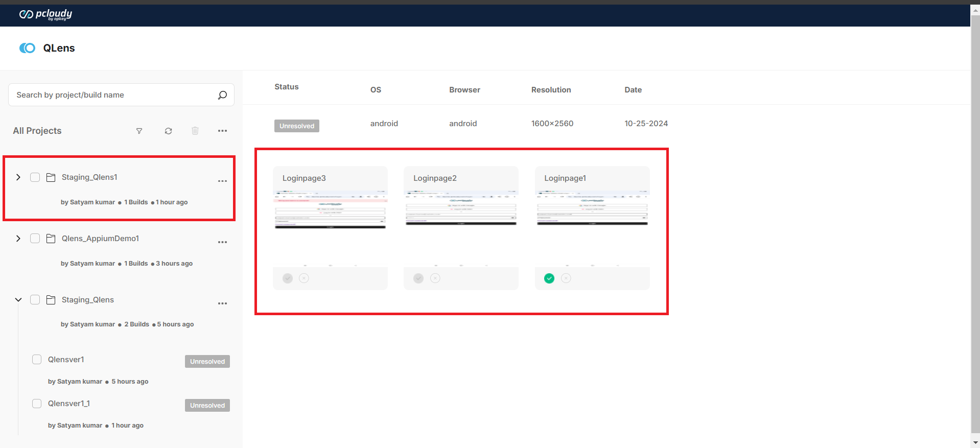
Task: Select the Qlens_AppiumDemo1 checkbox
Action: point(35,239)
